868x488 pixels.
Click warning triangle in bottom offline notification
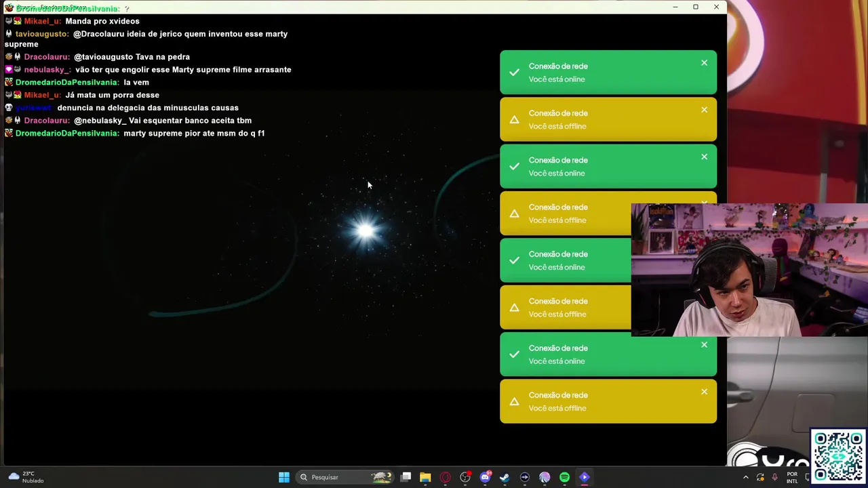coord(514,401)
